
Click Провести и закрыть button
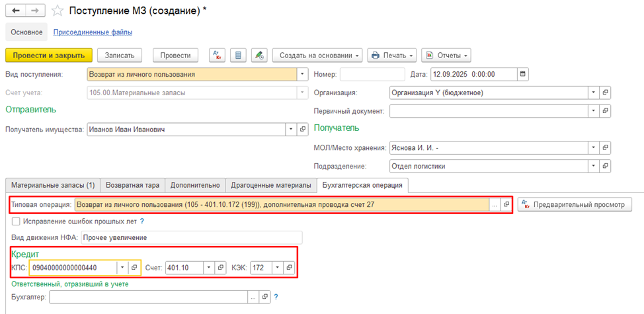click(x=49, y=55)
